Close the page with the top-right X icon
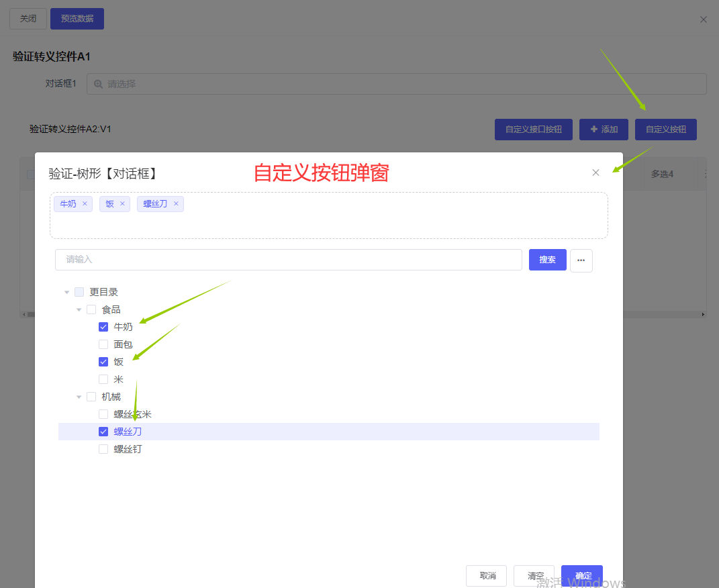Viewport: 719px width, 588px height. 704,19
